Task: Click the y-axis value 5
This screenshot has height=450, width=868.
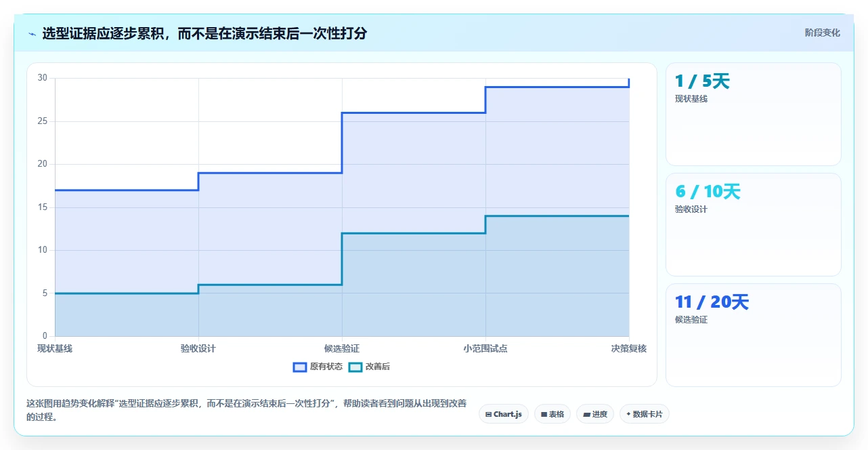Action: coord(45,293)
